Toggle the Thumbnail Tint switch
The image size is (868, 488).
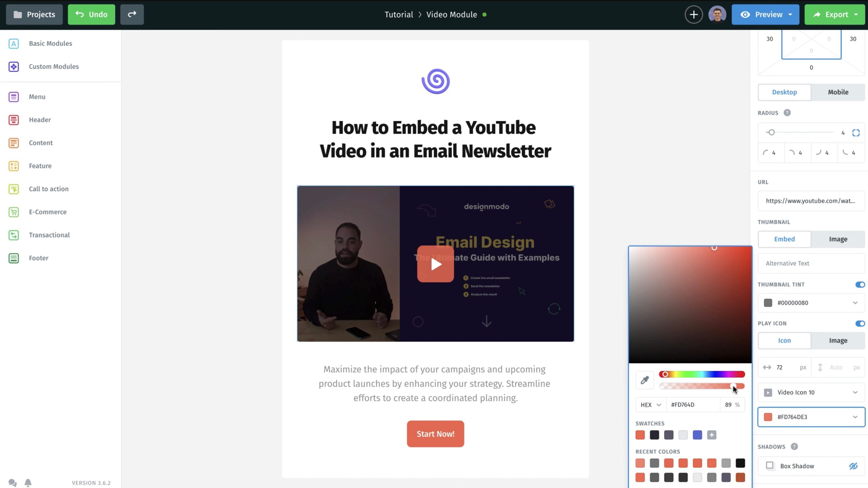click(860, 285)
